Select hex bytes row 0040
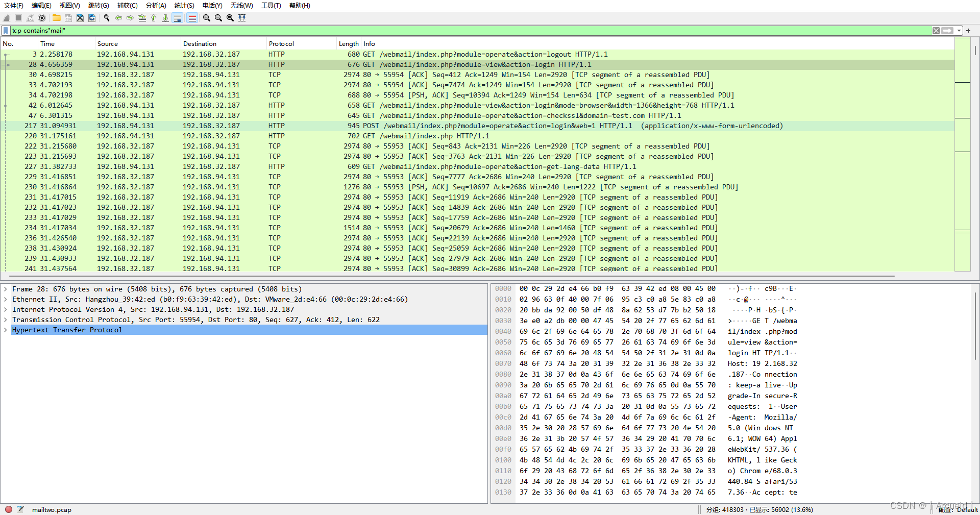The width and height of the screenshot is (980, 515). pos(646,332)
